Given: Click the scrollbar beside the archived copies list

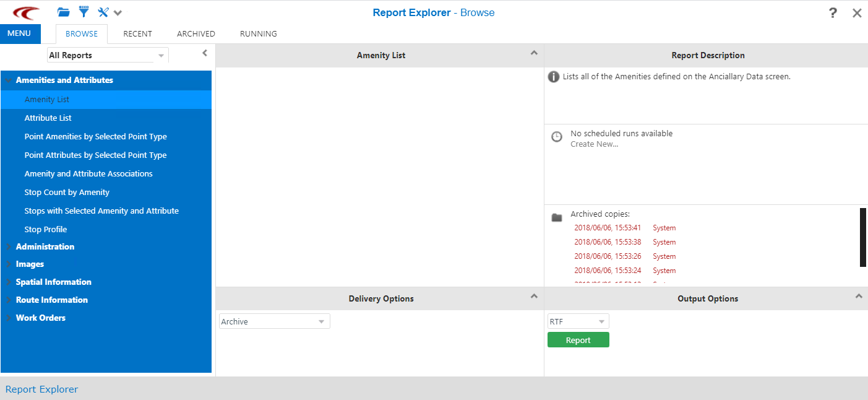Looking at the screenshot, I should tap(864, 238).
